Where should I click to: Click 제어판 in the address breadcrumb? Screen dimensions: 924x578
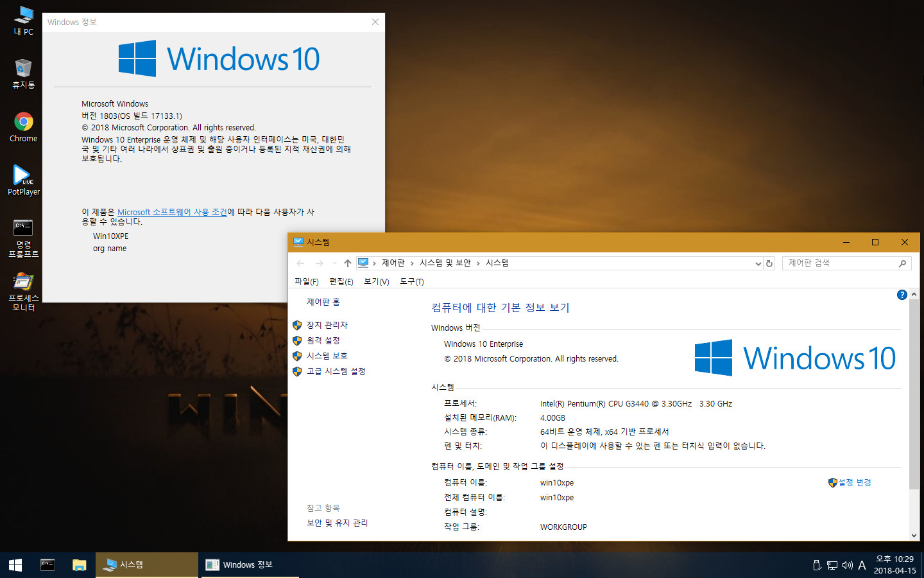click(393, 263)
